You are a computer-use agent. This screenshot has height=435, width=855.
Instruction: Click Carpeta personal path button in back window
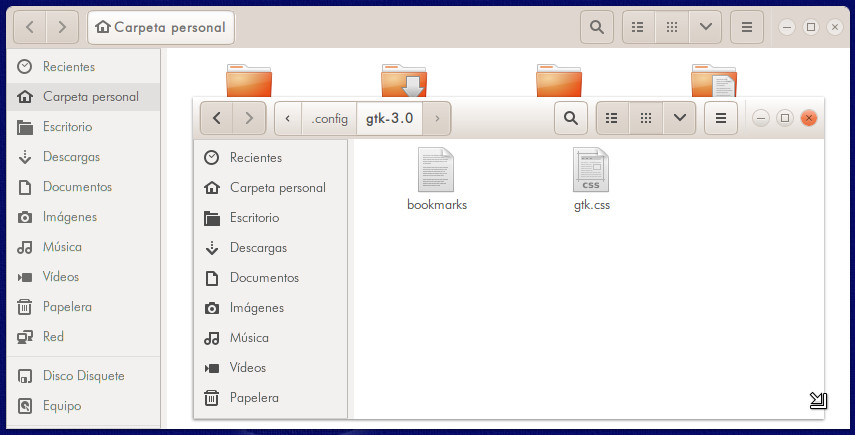(161, 27)
